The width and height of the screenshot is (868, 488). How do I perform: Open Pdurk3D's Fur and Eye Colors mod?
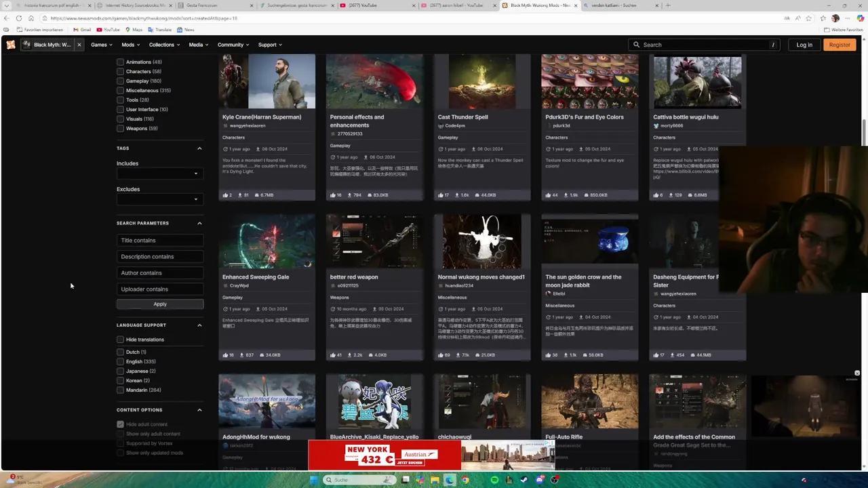click(x=585, y=117)
